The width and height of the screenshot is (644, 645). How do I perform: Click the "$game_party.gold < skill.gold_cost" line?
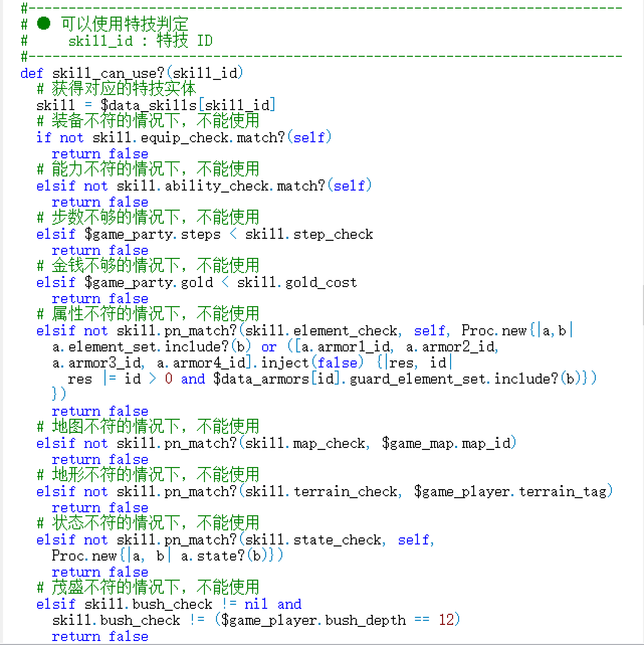point(197,282)
